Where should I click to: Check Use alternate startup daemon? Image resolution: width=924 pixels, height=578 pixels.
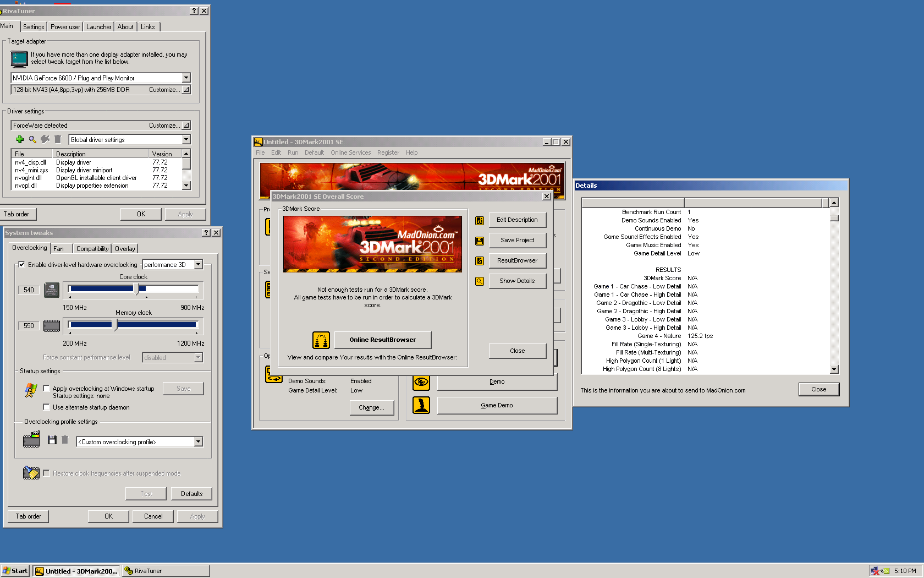(46, 407)
